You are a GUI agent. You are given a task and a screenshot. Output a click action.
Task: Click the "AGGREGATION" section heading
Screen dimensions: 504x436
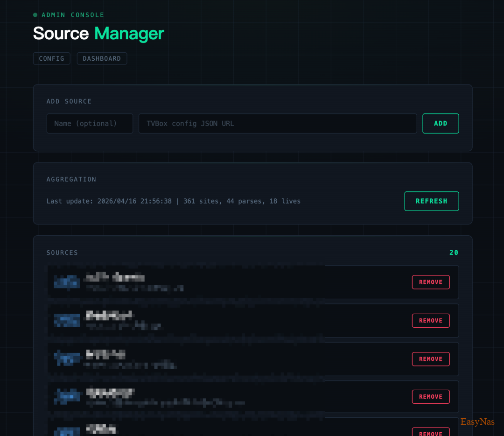click(71, 179)
